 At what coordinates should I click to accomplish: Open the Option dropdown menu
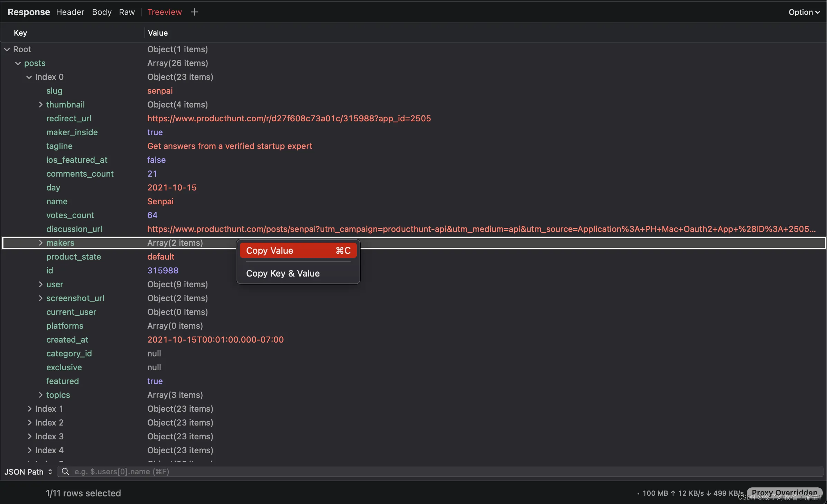[804, 12]
